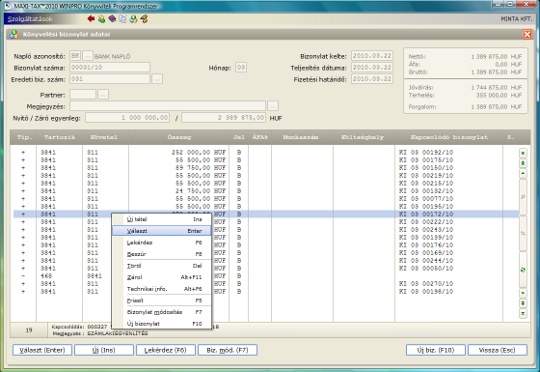
Task: Click the Kapcsolódó bizonylat column header
Action: point(449,137)
